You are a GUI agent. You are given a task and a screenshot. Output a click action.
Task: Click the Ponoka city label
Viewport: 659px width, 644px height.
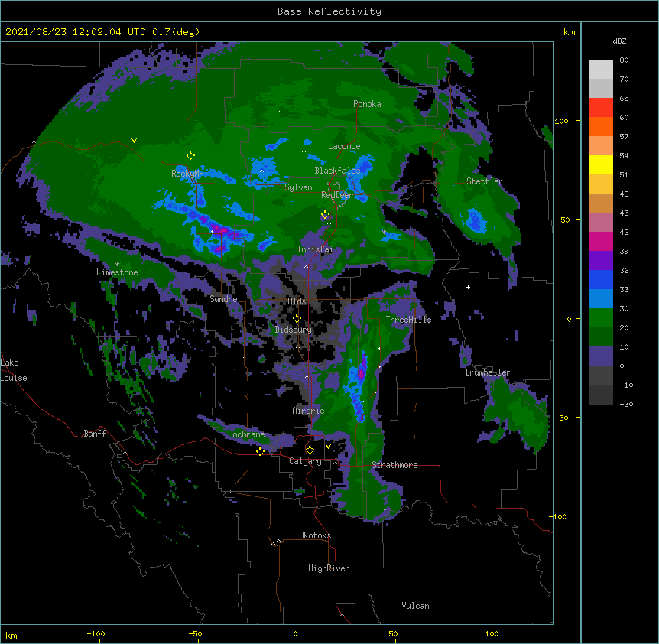point(367,104)
